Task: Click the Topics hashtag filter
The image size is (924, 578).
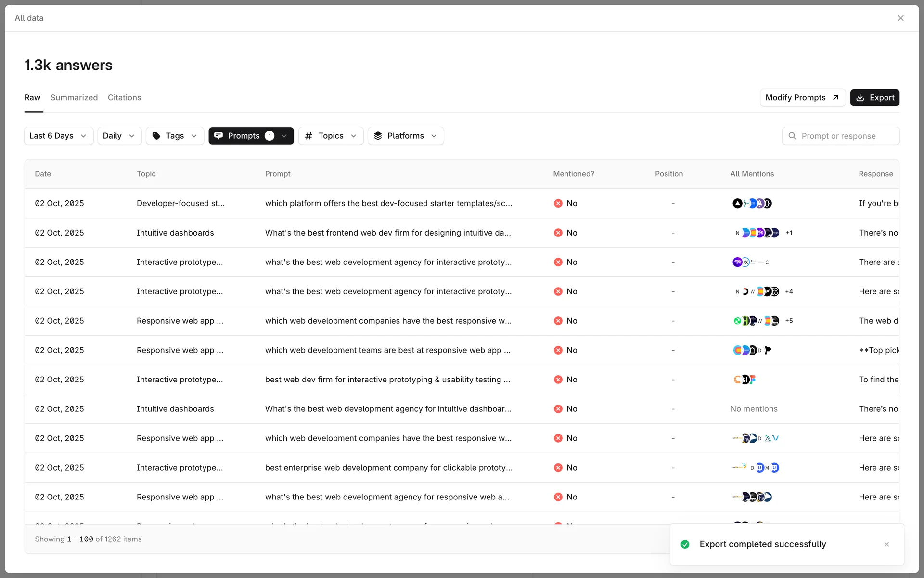Action: (x=331, y=136)
